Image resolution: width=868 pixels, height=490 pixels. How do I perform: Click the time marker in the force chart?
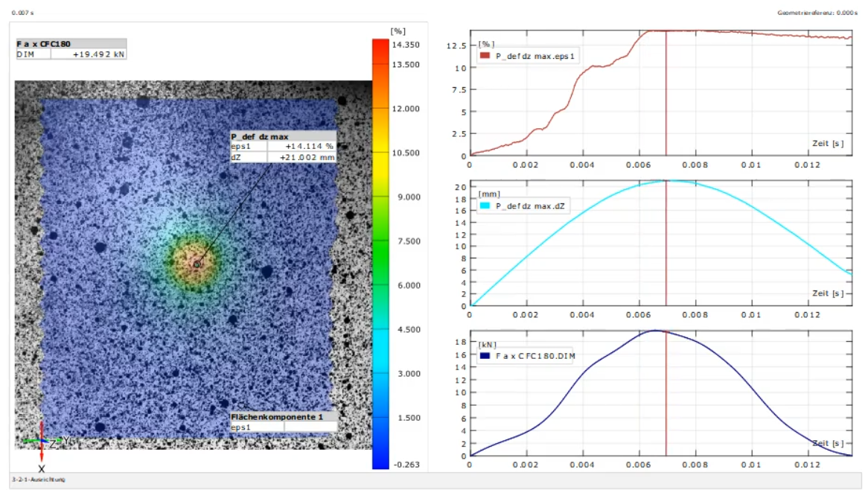666,395
